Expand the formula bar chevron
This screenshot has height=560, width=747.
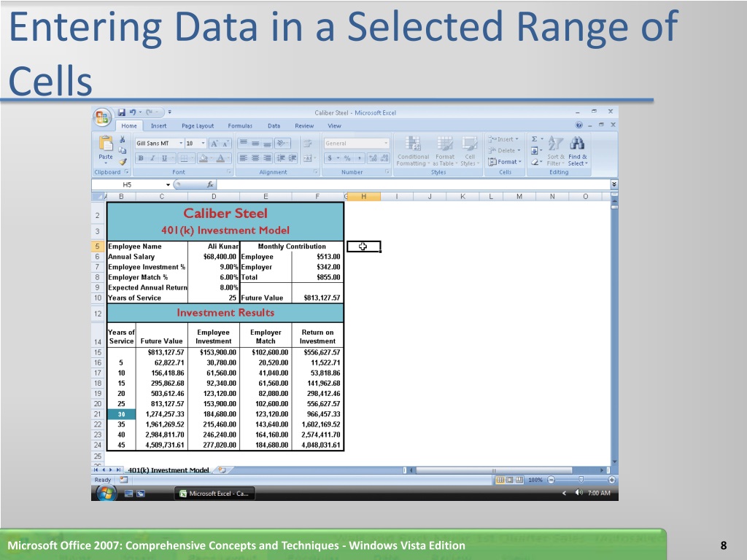614,184
